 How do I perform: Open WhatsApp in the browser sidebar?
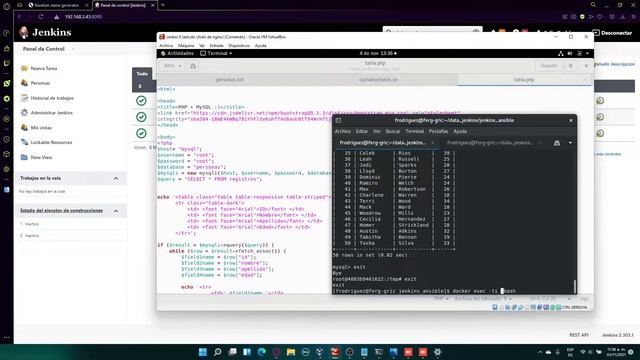pyautogui.click(x=7, y=83)
